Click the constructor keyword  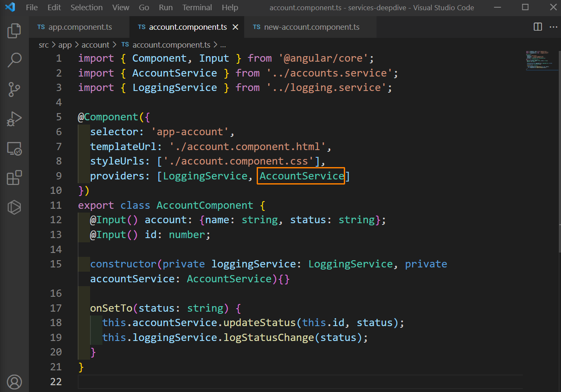(123, 264)
